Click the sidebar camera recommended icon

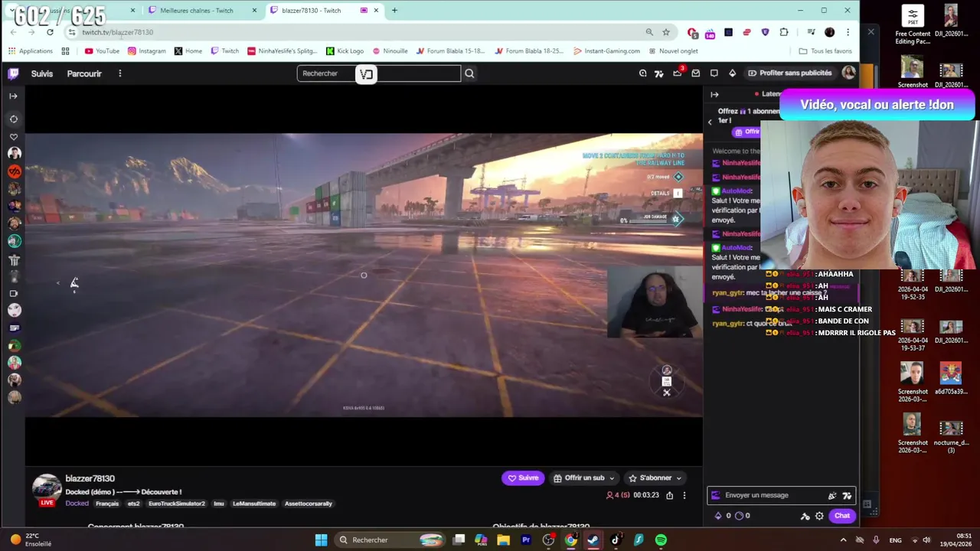point(13,293)
